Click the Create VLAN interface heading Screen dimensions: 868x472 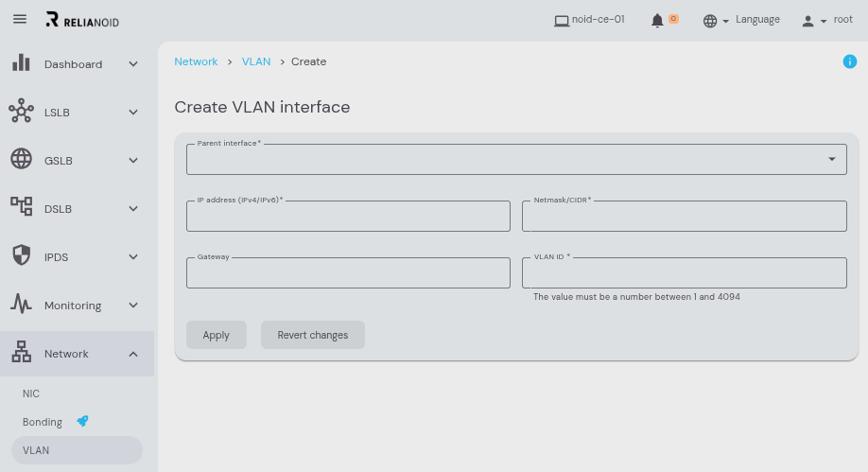tap(263, 107)
